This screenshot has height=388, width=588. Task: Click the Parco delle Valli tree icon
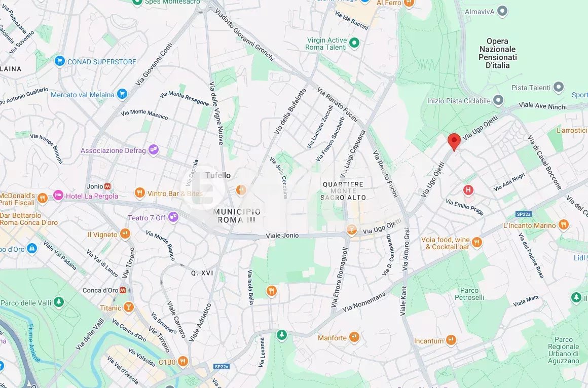[x=58, y=302]
